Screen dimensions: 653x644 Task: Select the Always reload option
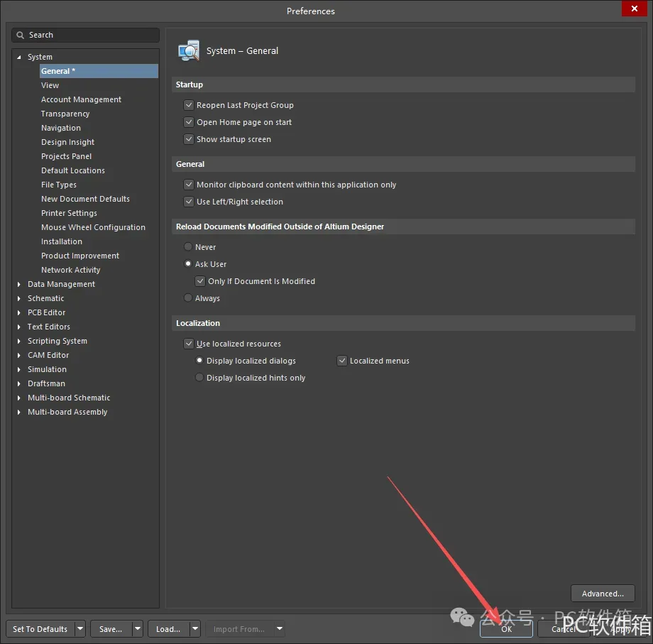point(188,298)
